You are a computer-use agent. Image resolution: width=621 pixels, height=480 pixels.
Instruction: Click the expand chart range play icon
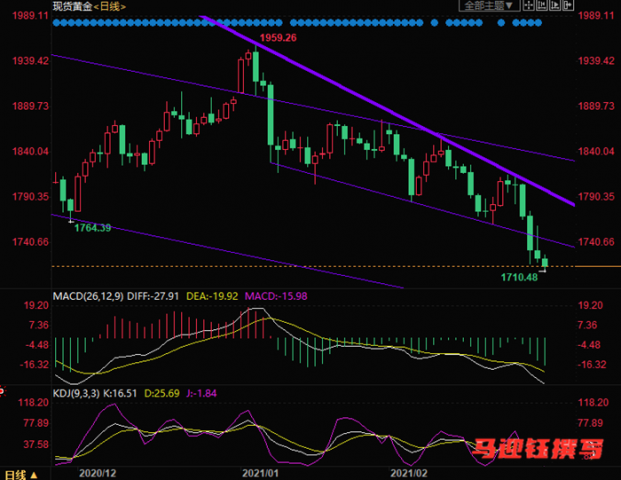tap(555, 5)
